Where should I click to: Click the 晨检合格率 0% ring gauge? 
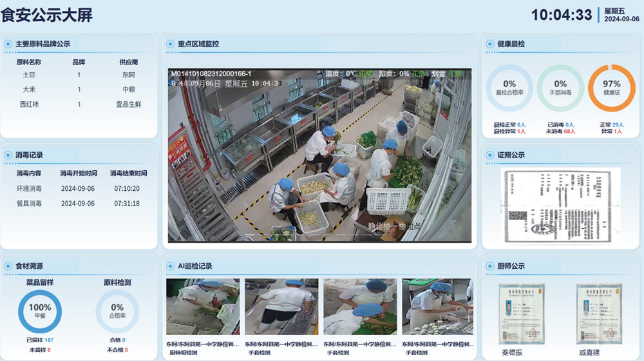point(509,88)
